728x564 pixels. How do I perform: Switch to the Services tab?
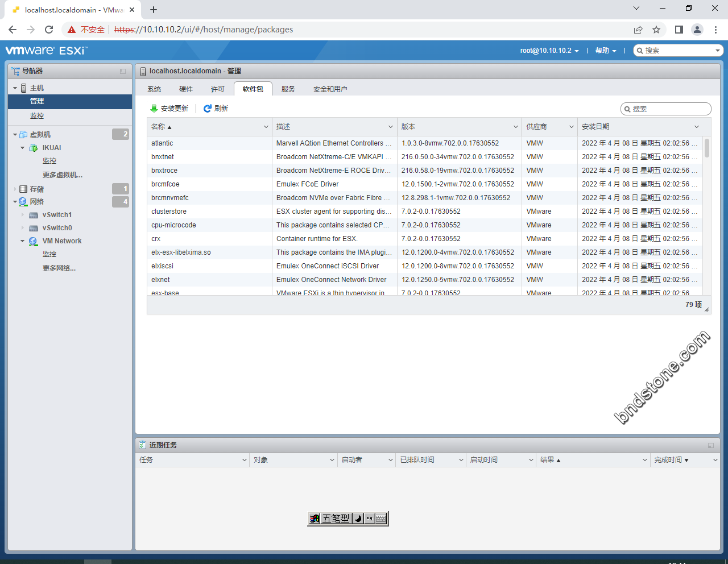[x=288, y=89]
